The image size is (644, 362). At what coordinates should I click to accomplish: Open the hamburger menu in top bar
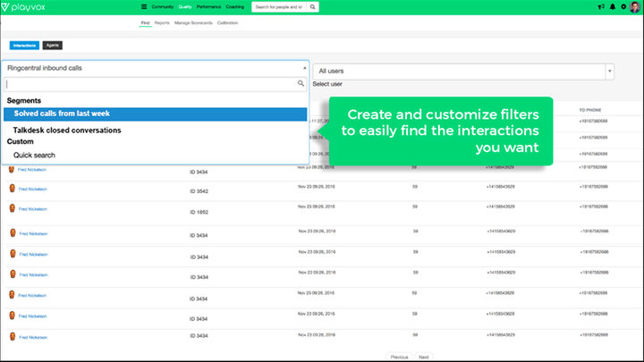click(x=144, y=7)
